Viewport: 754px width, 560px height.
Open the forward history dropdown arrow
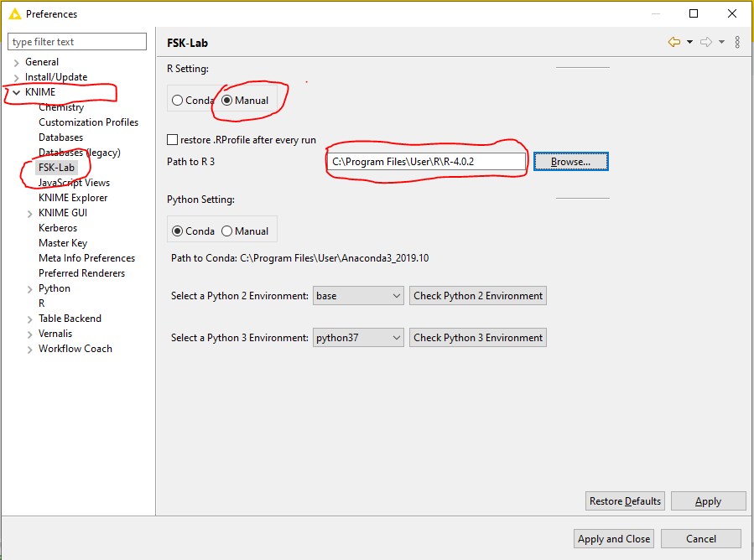point(721,42)
